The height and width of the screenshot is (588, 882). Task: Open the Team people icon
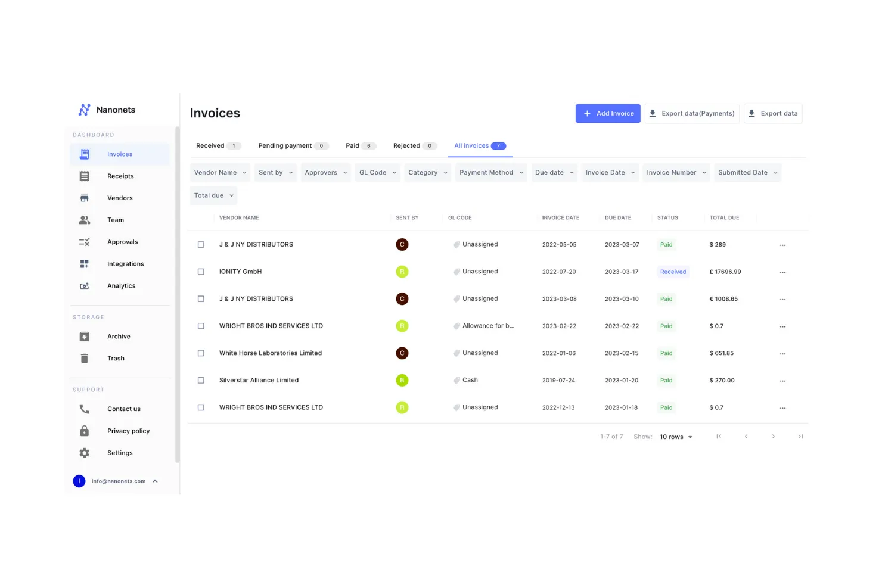(x=85, y=220)
